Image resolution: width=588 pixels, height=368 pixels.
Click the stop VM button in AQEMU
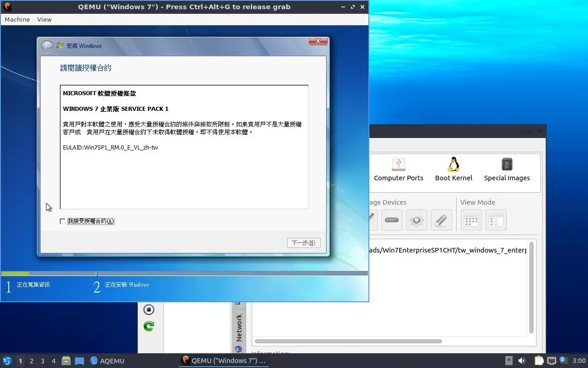pyautogui.click(x=148, y=310)
